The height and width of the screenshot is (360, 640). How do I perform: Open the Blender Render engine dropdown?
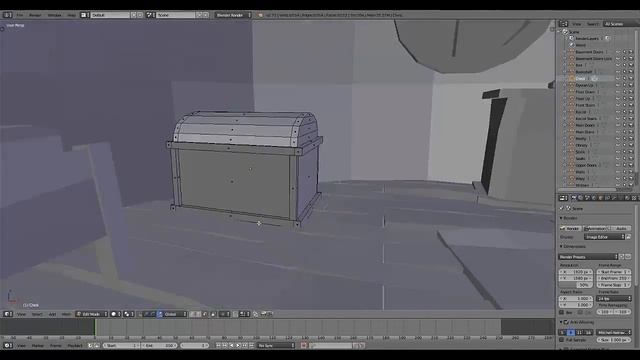click(233, 15)
